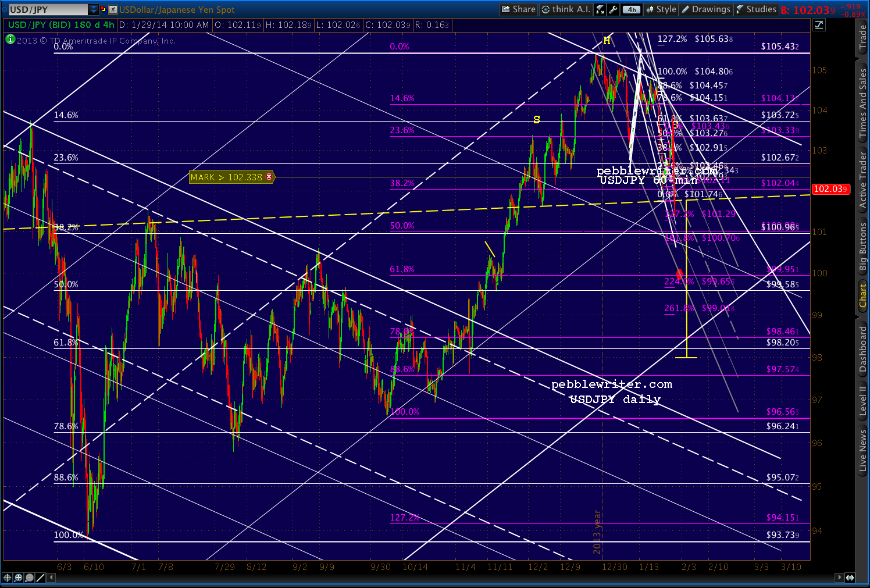Click the chart scale curve icon
Screen dimensions: 870x588
pos(819,25)
